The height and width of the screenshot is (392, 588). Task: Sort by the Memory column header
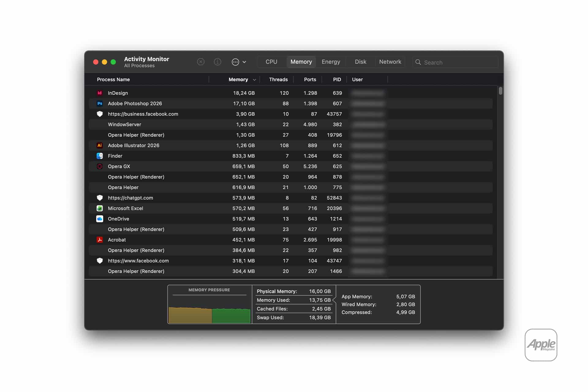[x=238, y=80]
